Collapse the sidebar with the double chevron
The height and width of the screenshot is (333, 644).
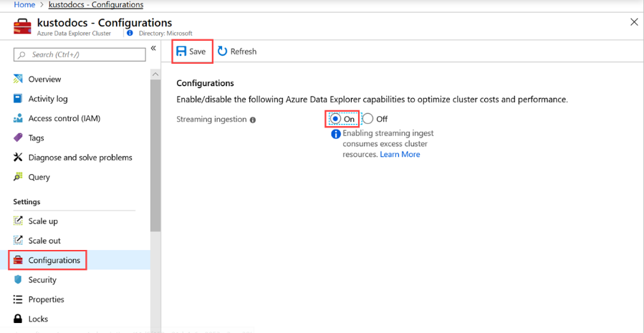click(153, 49)
